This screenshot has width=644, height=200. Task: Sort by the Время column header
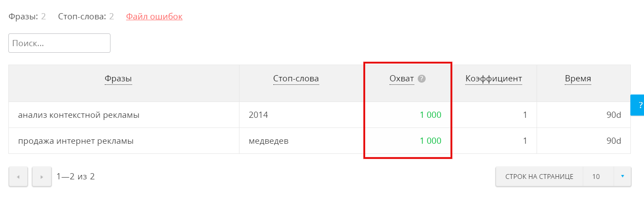[x=578, y=79]
